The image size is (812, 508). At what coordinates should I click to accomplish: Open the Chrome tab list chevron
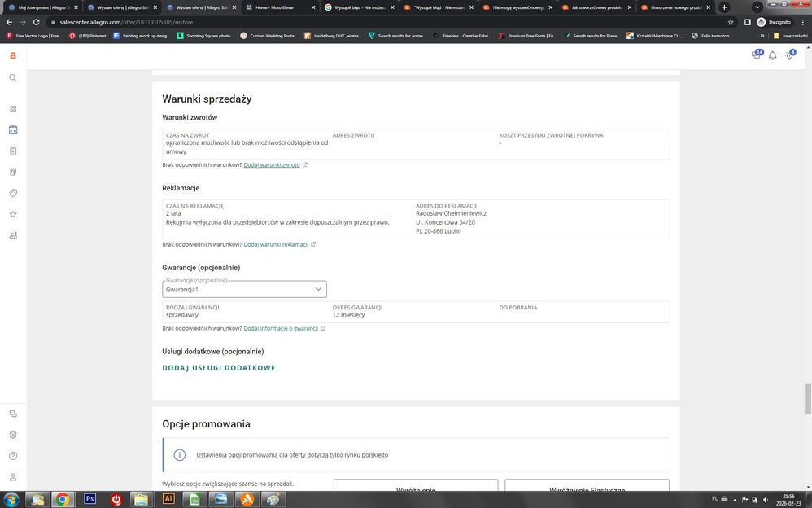click(x=757, y=7)
